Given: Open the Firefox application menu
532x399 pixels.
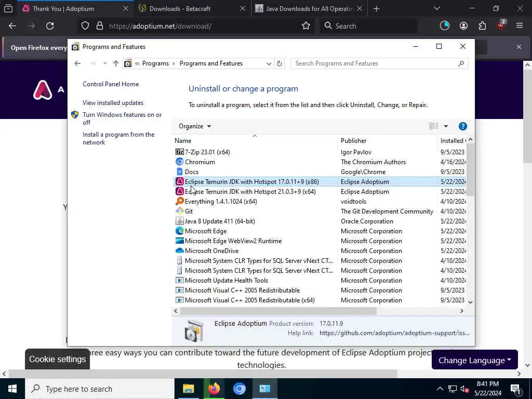Looking at the screenshot, I should (x=519, y=26).
